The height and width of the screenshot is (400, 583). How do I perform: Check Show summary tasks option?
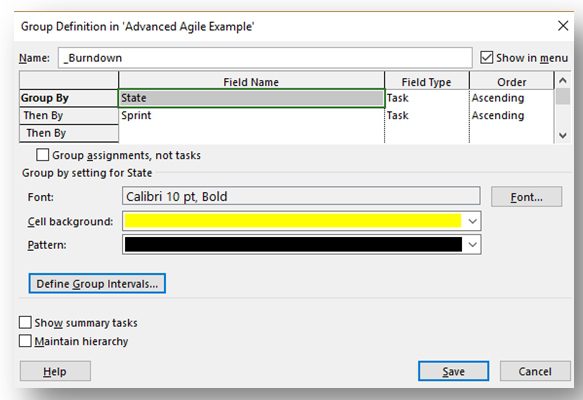[25, 322]
